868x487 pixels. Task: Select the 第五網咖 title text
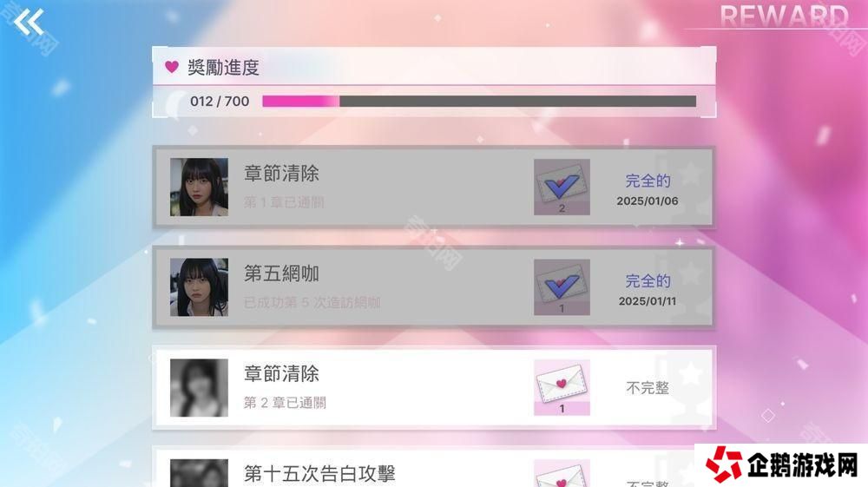pos(281,273)
